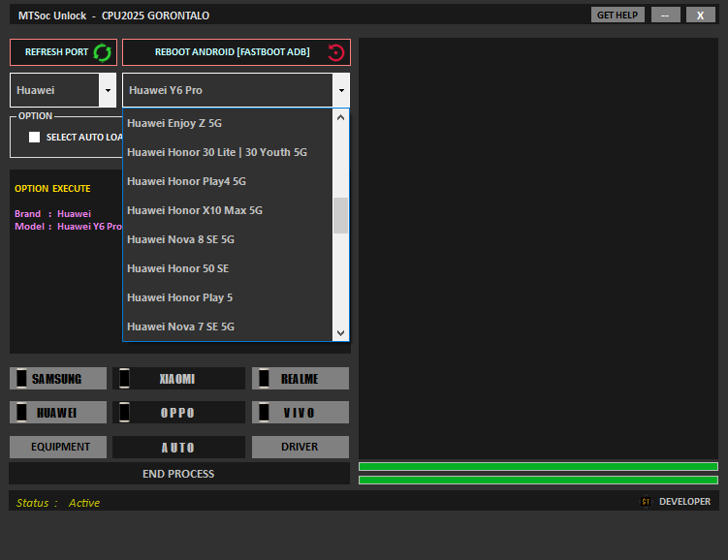The height and width of the screenshot is (560, 728).
Task: Select Huawei Nova 7 SE 5G from list
Action: click(228, 327)
